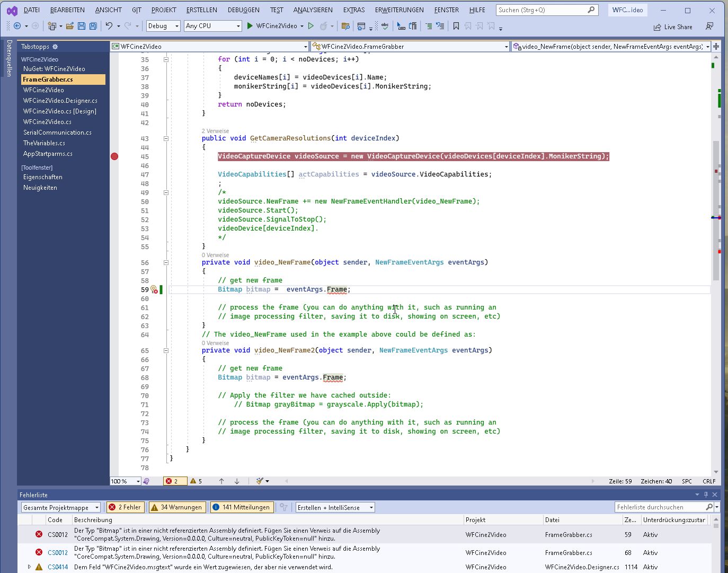Open a file with the Open File icon

pos(69,25)
